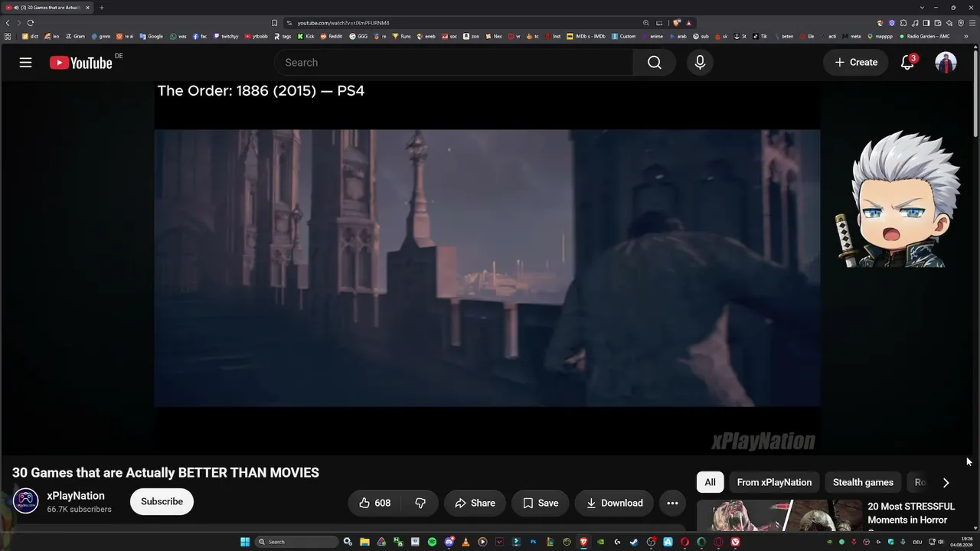
Task: Subscribe to xPlayNation
Action: 162,502
